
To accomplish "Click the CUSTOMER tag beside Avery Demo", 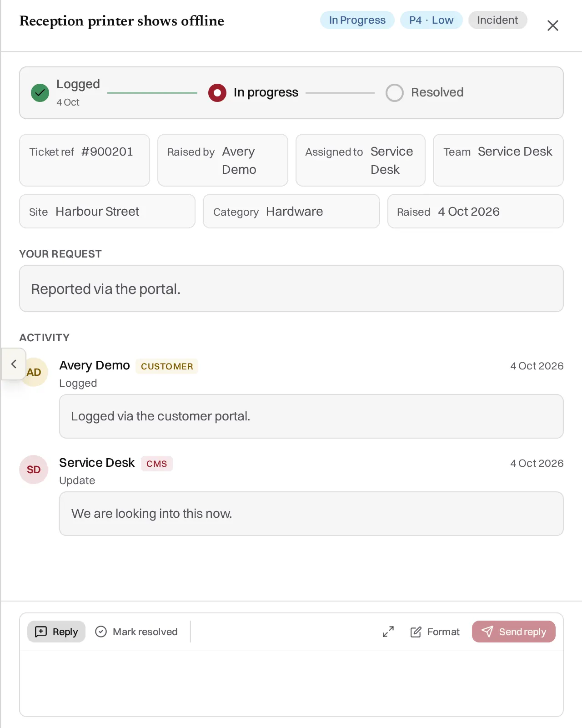I will coord(167,366).
